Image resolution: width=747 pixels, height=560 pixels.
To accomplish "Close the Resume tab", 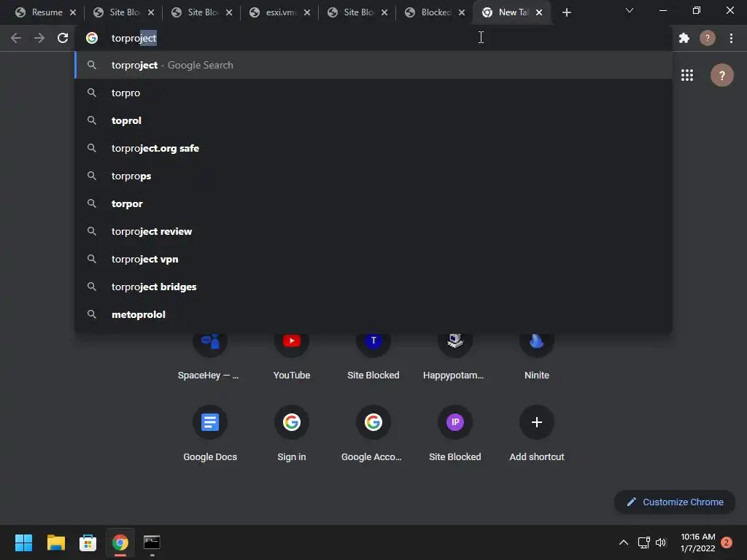I will tap(73, 12).
